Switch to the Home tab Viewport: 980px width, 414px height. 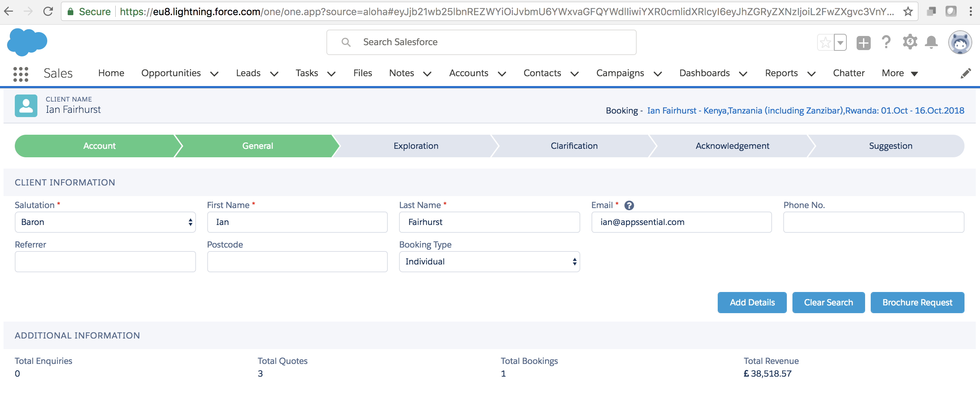(111, 73)
